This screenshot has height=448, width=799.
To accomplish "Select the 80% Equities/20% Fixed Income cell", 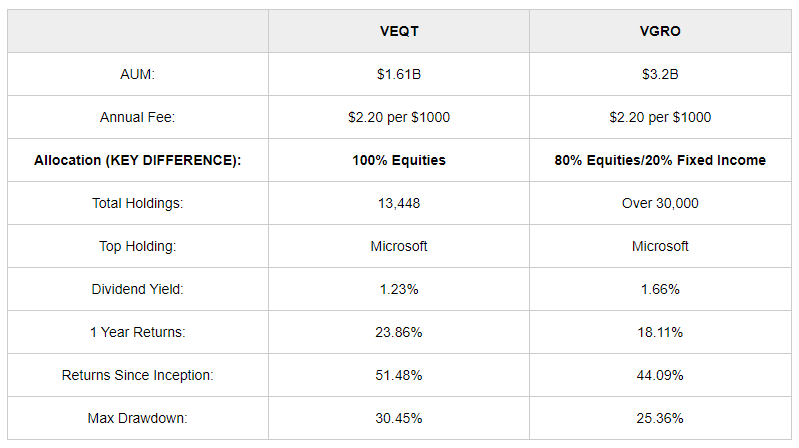I will pyautogui.click(x=660, y=160).
